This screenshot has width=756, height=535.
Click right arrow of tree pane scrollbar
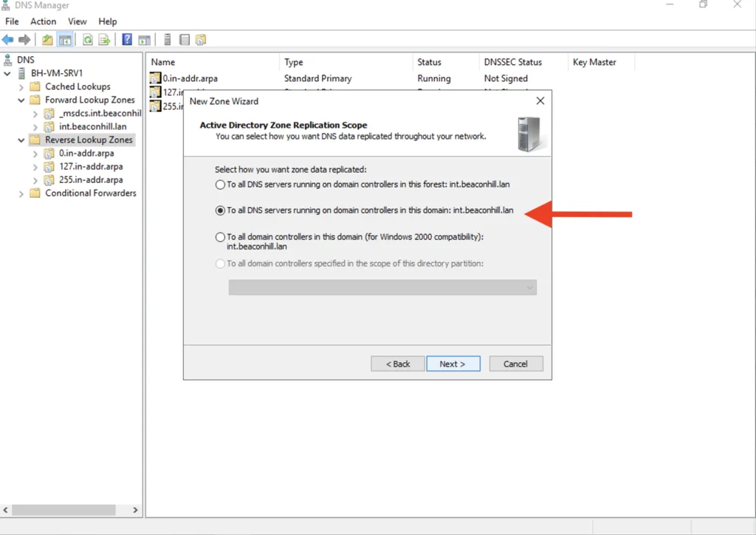tap(135, 510)
